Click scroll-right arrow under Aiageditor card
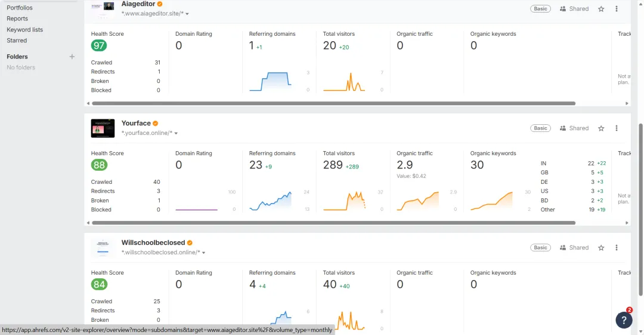 point(627,103)
